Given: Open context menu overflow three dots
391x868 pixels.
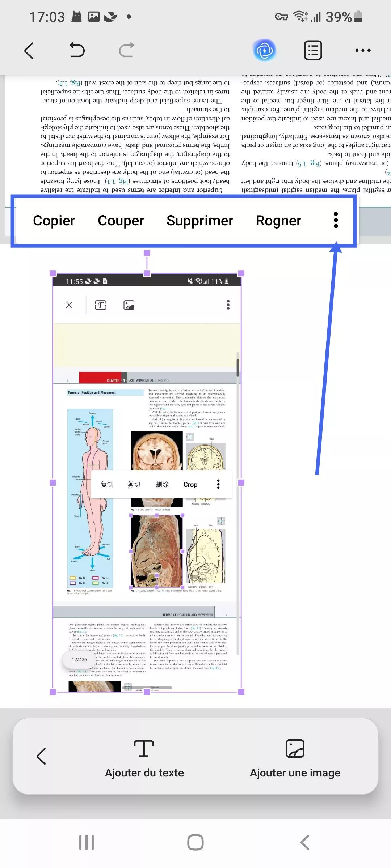Looking at the screenshot, I should (x=336, y=220).
